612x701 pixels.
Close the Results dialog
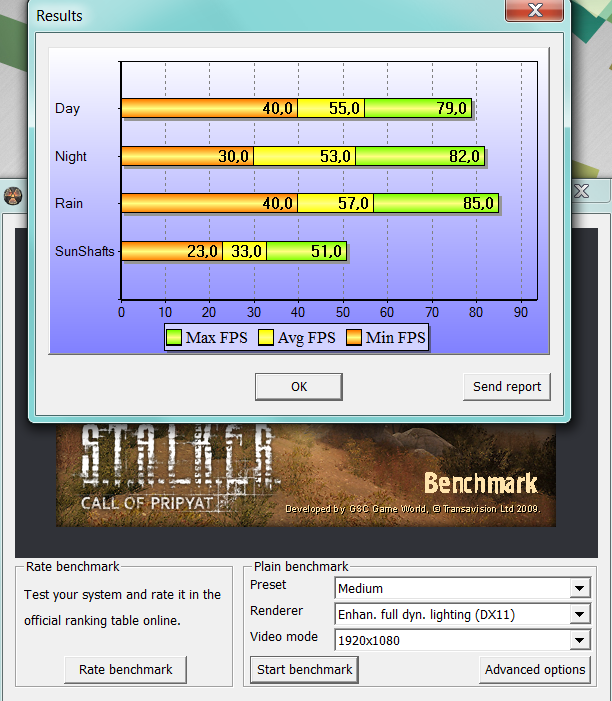[534, 10]
